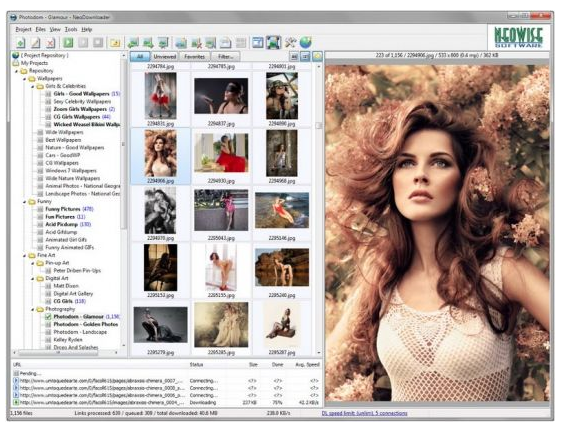Select thumbnail 2294930.jpg
562x424 pixels.
coord(221,157)
